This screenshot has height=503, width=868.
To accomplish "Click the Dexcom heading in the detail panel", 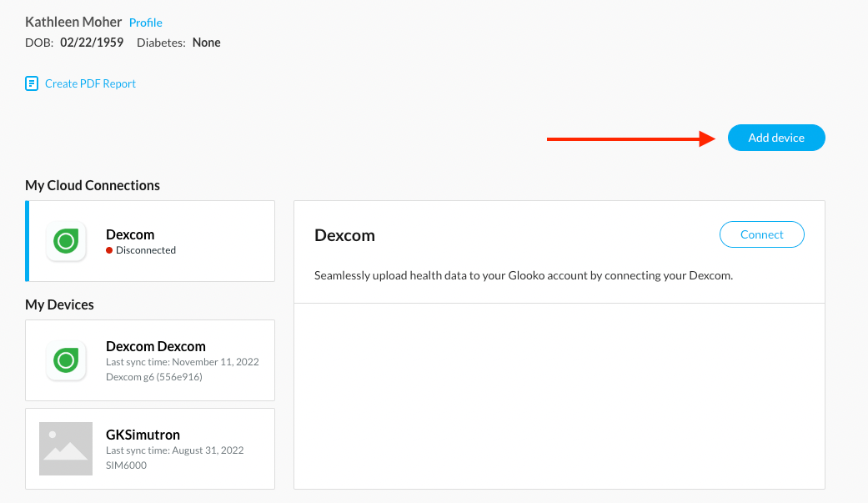I will click(344, 235).
